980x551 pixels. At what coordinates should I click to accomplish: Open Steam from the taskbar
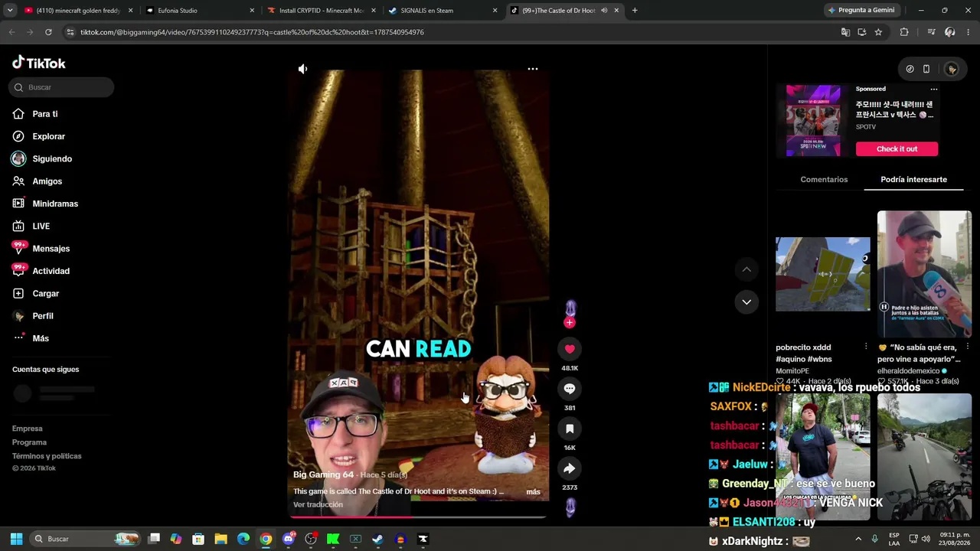pyautogui.click(x=377, y=539)
